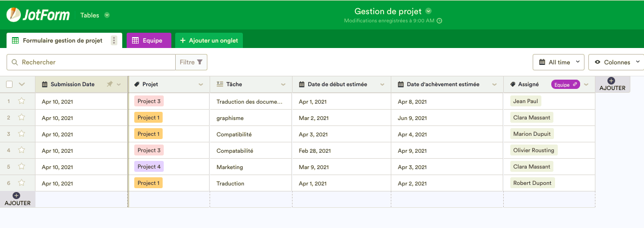Open the All time date range dropdown
This screenshot has width=644, height=228.
558,62
